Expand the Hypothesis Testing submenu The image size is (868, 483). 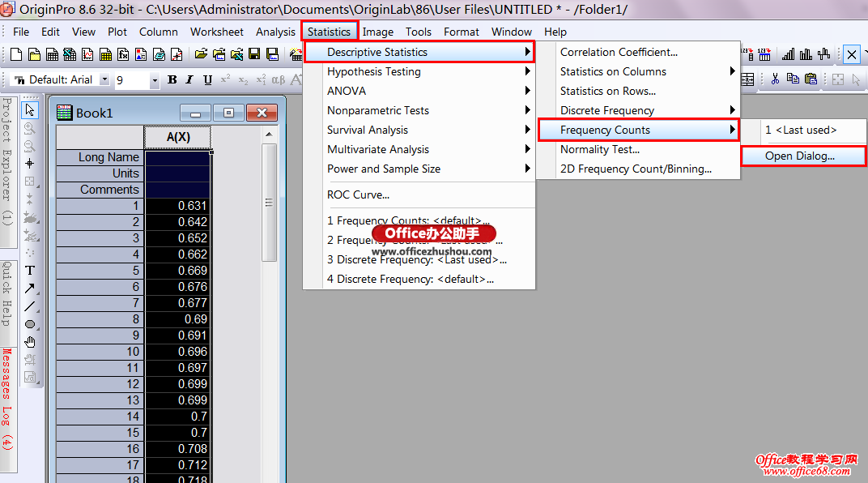[419, 71]
